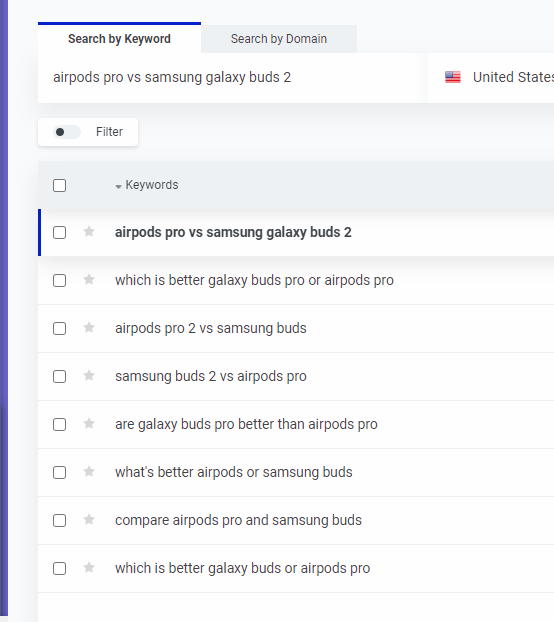Image resolution: width=554 pixels, height=622 pixels.
Task: Star 'are galaxy buds pro better than airpods pro'
Action: 89,423
